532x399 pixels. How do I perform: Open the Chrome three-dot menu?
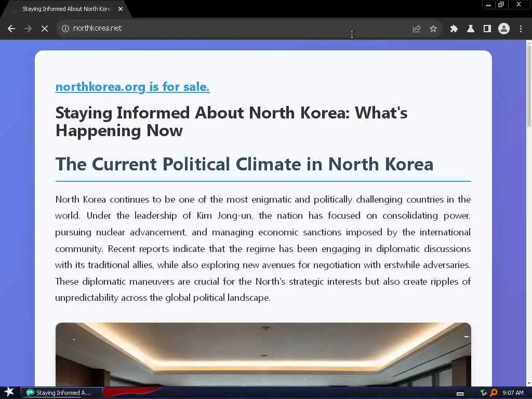521,29
